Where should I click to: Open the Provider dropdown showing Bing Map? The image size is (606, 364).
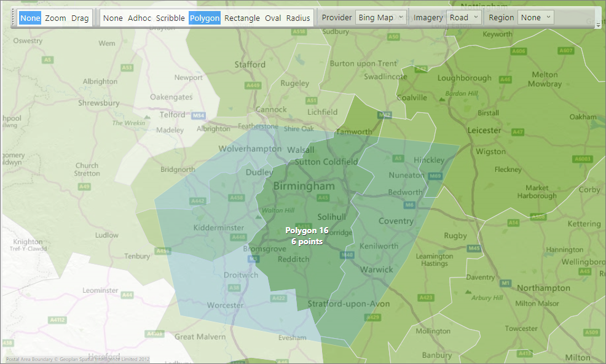click(x=380, y=17)
